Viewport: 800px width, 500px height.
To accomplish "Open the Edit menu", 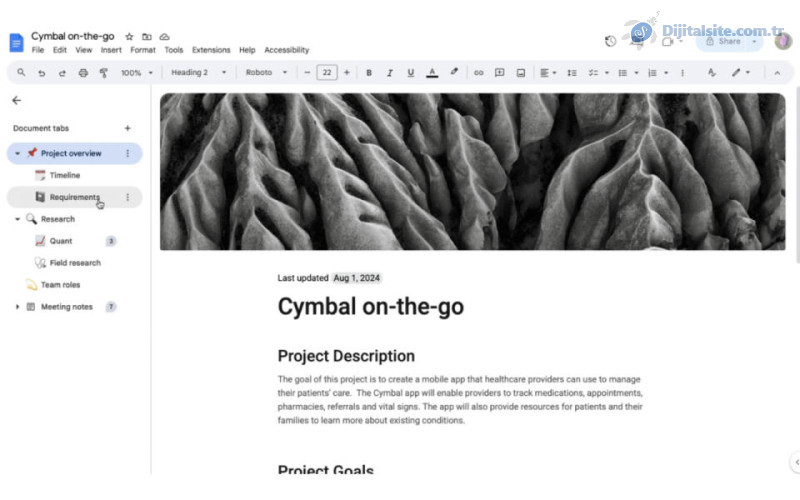I will pyautogui.click(x=60, y=50).
